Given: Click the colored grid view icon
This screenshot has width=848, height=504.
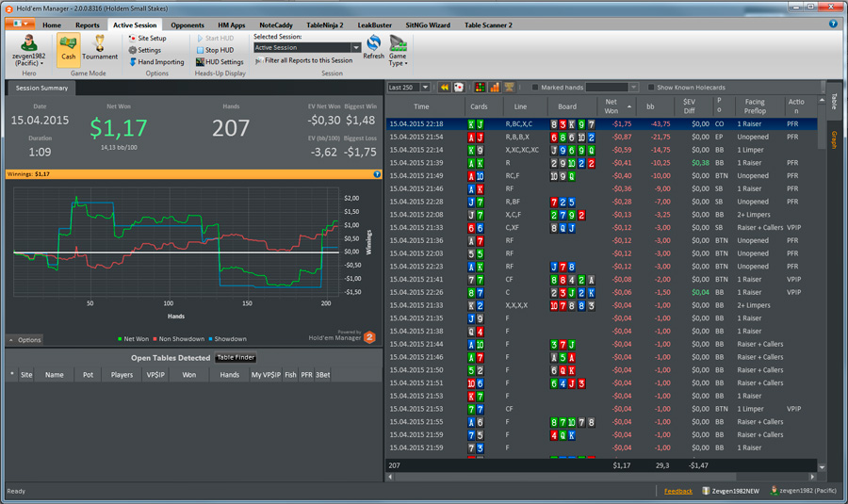Looking at the screenshot, I should pyautogui.click(x=480, y=87).
